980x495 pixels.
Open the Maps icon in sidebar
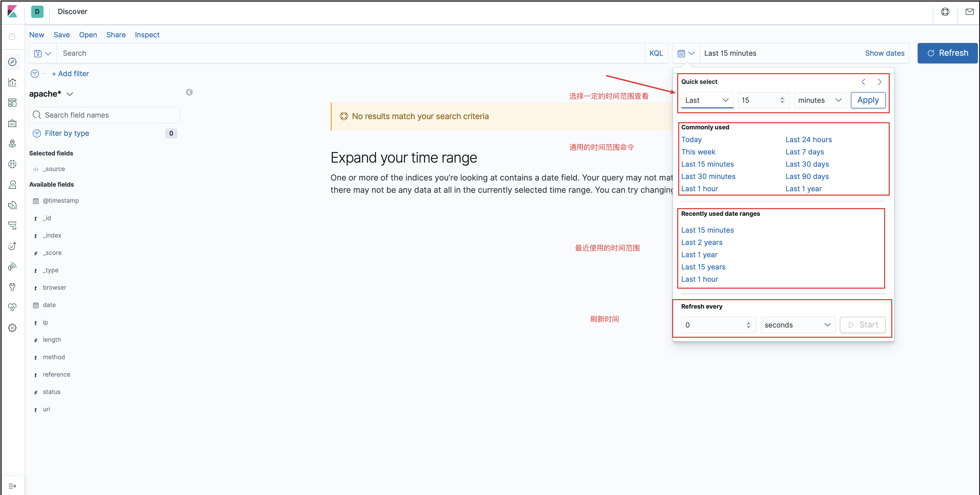coord(12,143)
